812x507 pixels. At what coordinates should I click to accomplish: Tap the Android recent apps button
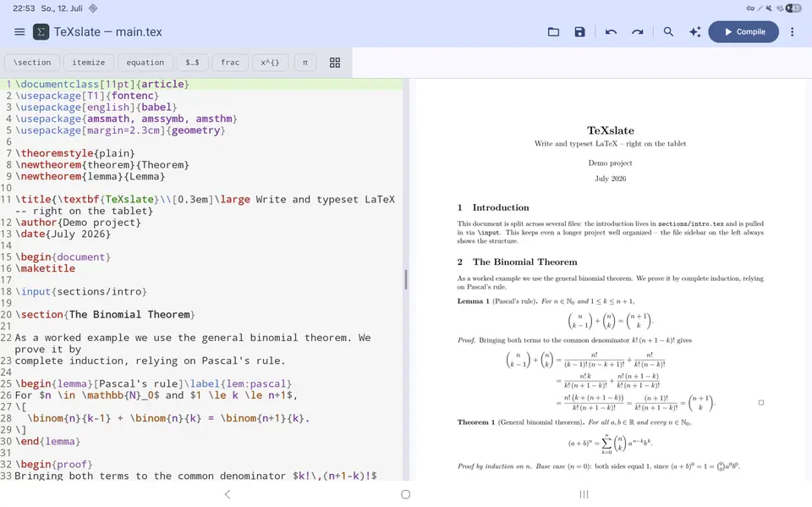(x=584, y=494)
